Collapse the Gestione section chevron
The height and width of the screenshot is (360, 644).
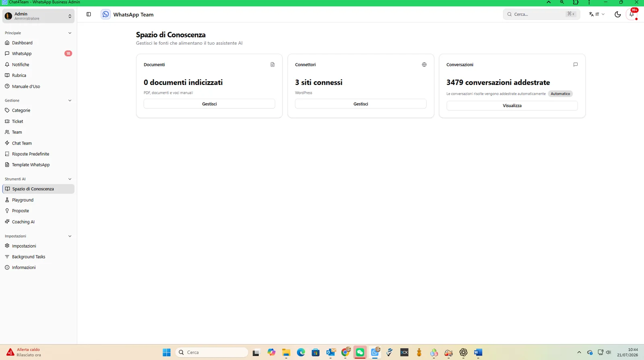pos(70,101)
